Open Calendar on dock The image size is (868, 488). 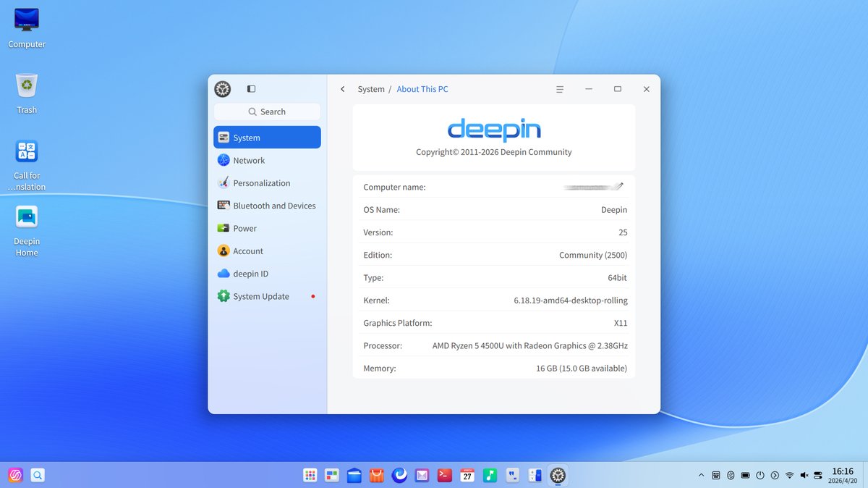point(467,475)
